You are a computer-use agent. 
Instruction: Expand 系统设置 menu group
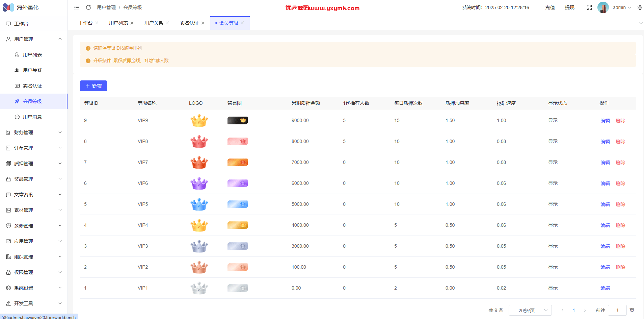click(x=34, y=288)
